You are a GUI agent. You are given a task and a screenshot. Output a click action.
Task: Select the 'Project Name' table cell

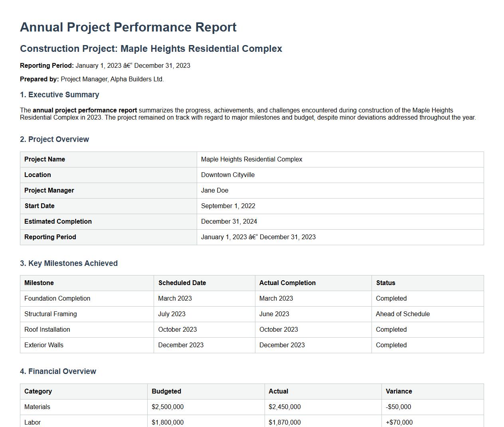(x=44, y=159)
